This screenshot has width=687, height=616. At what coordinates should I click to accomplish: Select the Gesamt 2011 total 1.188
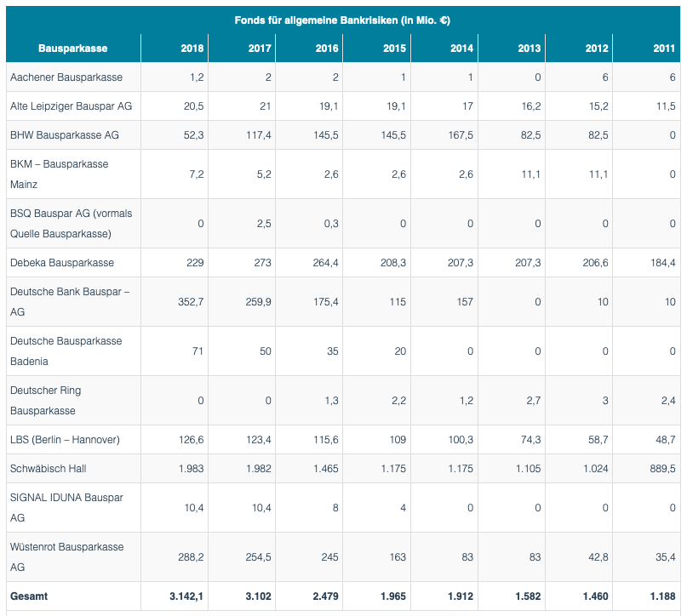tap(662, 596)
